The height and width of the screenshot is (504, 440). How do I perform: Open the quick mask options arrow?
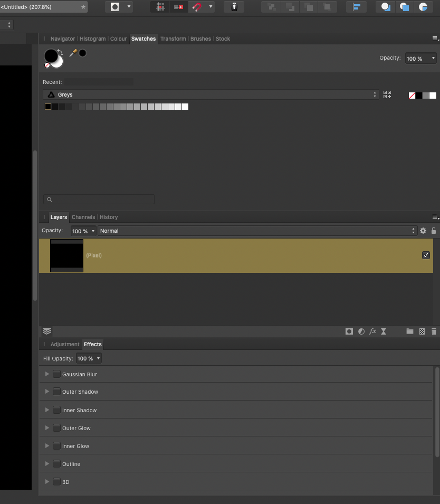tap(129, 7)
